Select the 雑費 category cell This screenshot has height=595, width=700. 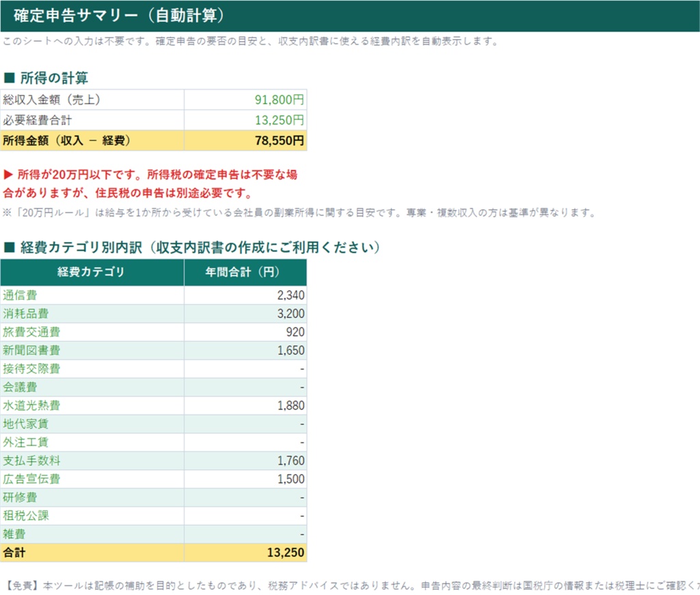click(92, 534)
